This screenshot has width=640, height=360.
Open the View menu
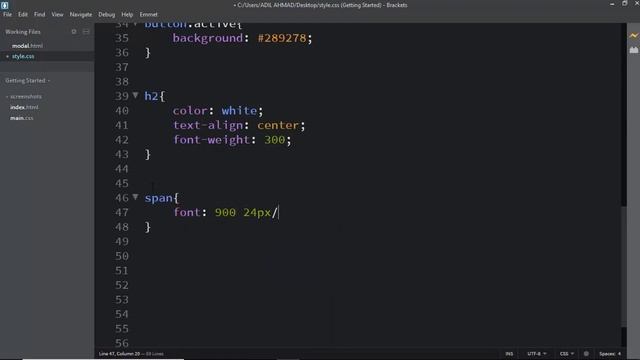coord(57,14)
